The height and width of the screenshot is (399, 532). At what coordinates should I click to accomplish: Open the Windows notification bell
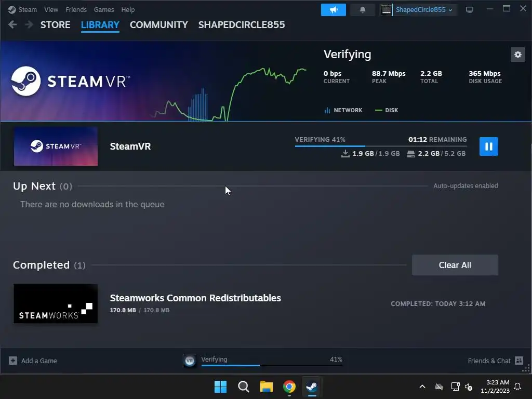point(518,387)
